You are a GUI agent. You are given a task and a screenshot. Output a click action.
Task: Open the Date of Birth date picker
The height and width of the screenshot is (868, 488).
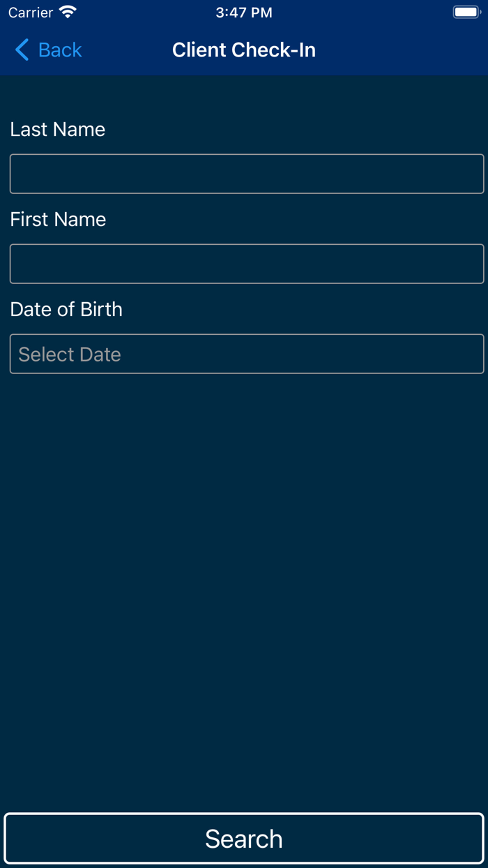pyautogui.click(x=247, y=354)
